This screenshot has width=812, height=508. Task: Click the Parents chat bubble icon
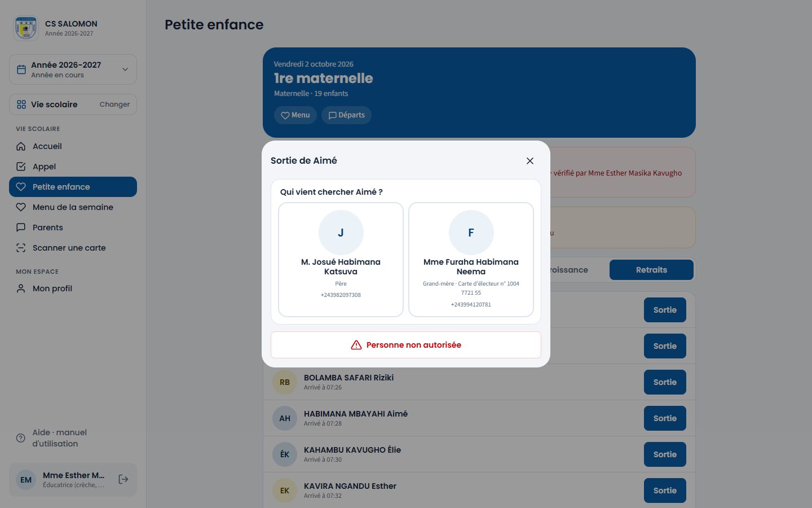[21, 227]
